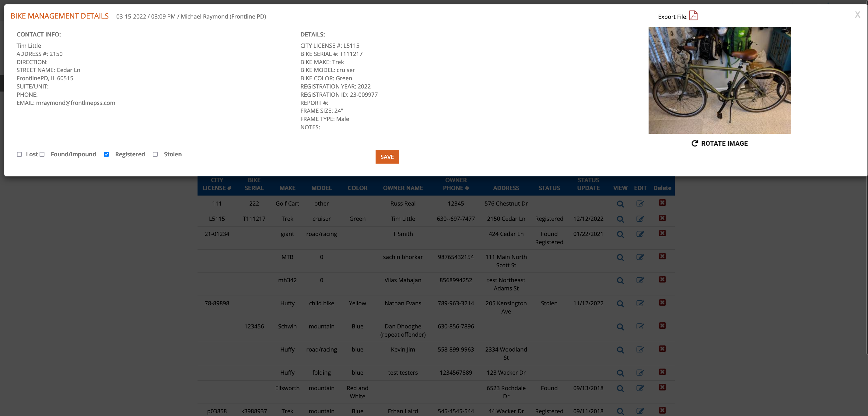The width and height of the screenshot is (868, 416).
Task: Edit Dan Dhooghe's Schwin mountain bike
Action: point(640,327)
